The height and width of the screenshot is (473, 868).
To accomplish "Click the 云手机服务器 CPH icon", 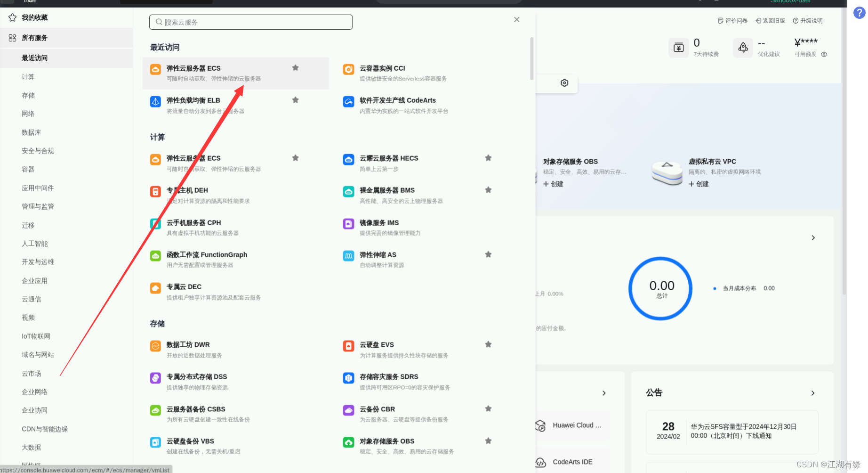I will coord(155,224).
